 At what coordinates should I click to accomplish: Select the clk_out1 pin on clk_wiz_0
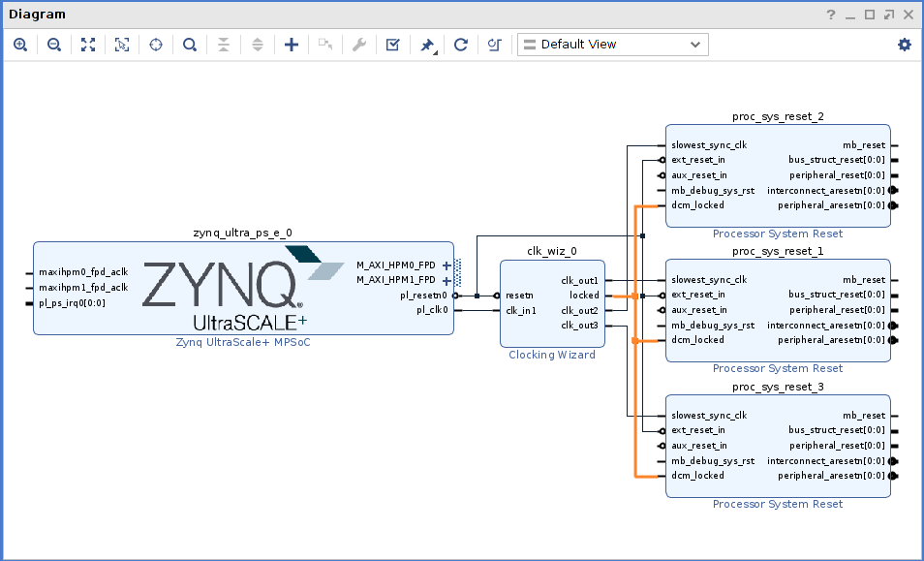(x=580, y=281)
